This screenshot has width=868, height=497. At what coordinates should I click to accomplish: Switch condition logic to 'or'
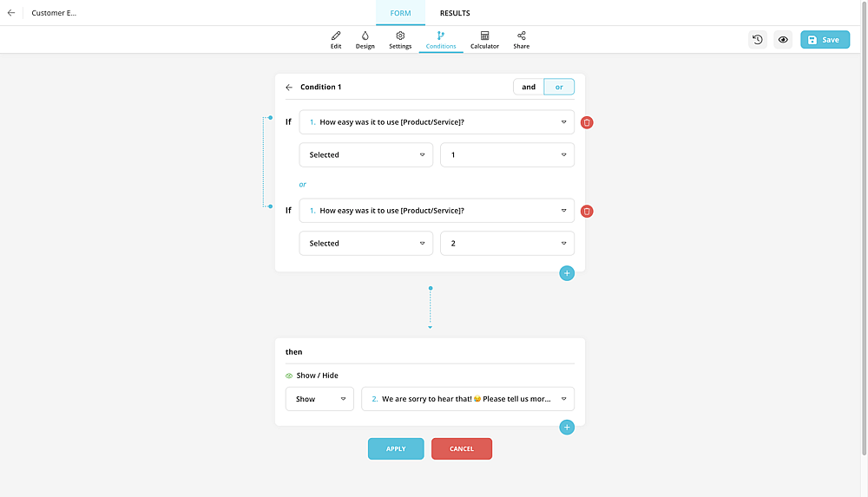(x=558, y=87)
